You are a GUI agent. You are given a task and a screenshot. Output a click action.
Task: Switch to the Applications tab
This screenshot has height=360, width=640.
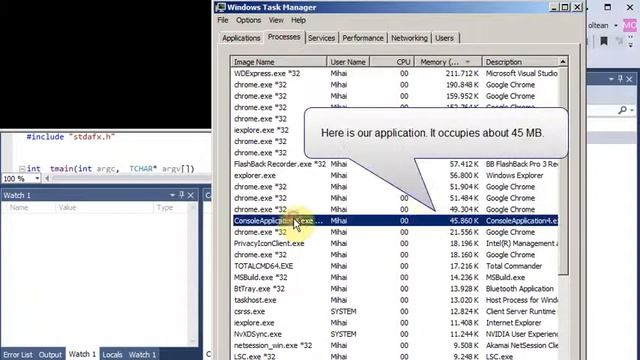pos(241,38)
